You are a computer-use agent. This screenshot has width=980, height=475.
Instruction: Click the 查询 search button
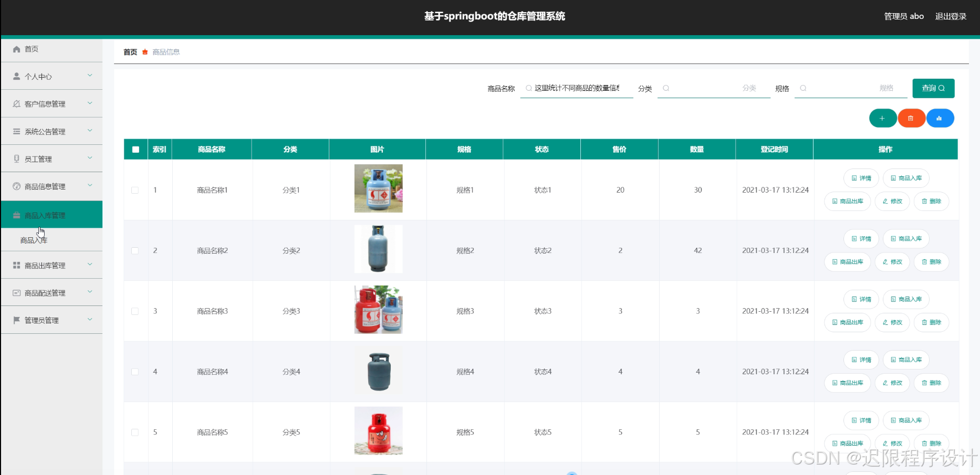point(933,88)
